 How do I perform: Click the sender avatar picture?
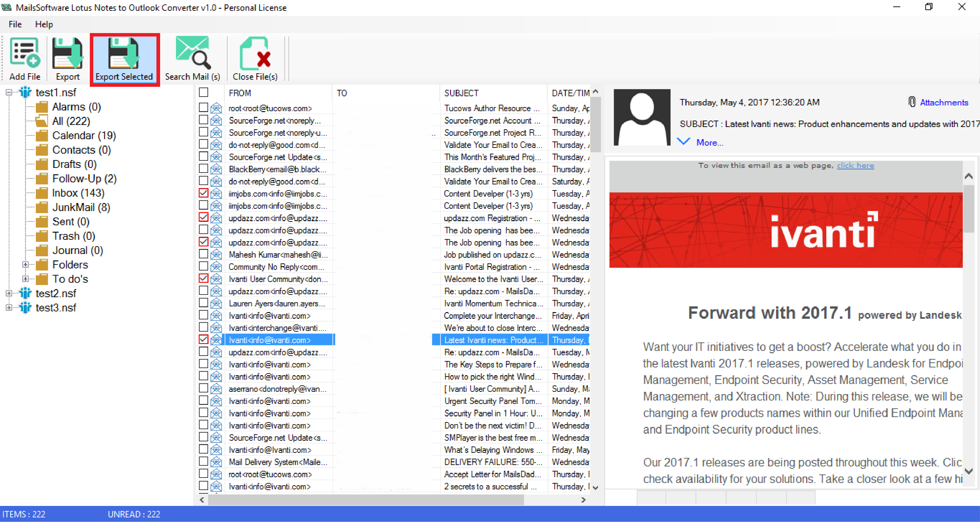(642, 117)
